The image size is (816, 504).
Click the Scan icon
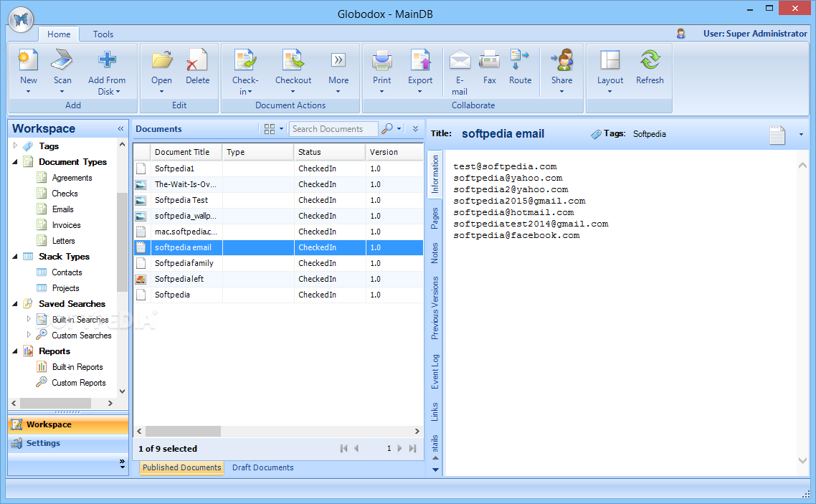coord(62,60)
